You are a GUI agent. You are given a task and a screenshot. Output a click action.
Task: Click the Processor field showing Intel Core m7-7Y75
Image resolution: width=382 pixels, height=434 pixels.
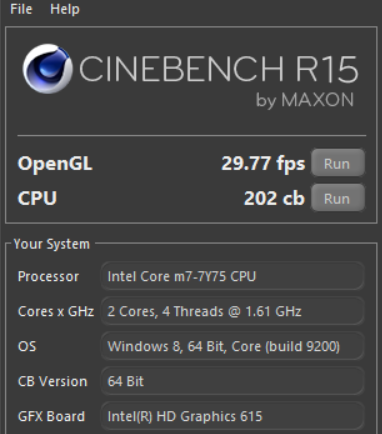tap(232, 276)
